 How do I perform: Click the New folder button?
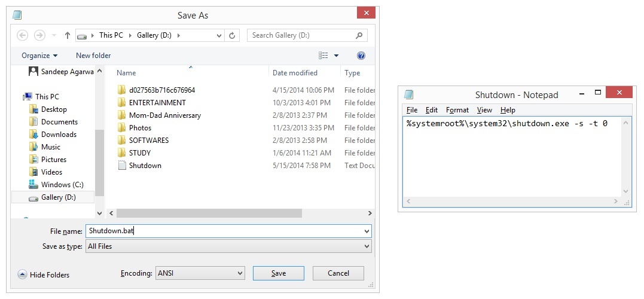point(93,56)
